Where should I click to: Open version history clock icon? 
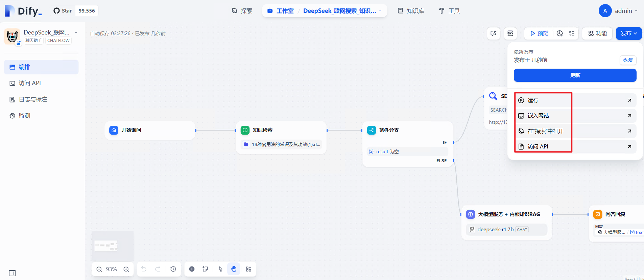pos(173,269)
